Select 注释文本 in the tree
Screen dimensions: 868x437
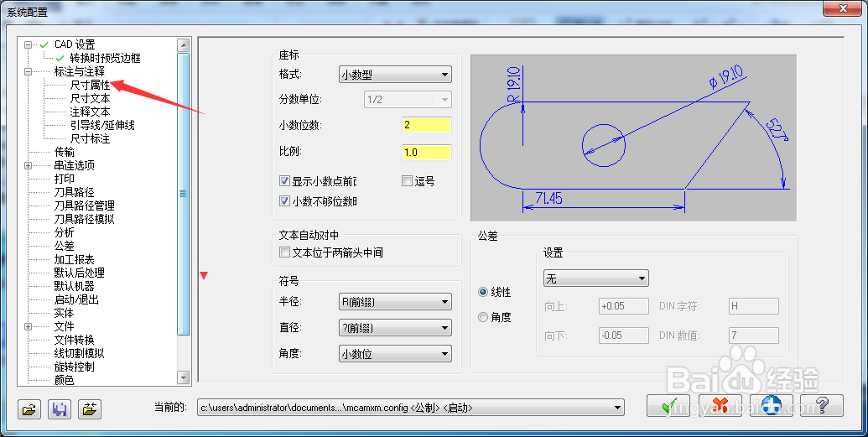pyautogui.click(x=90, y=112)
